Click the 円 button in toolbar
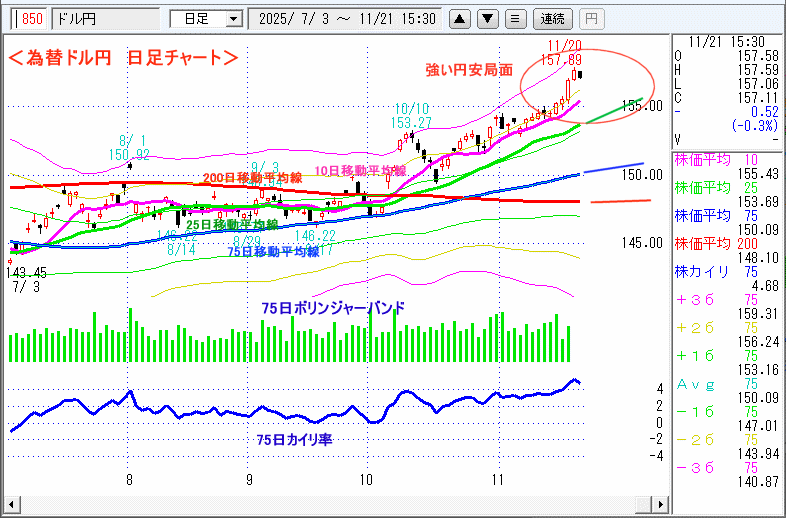This screenshot has height=518, width=786. tap(592, 18)
